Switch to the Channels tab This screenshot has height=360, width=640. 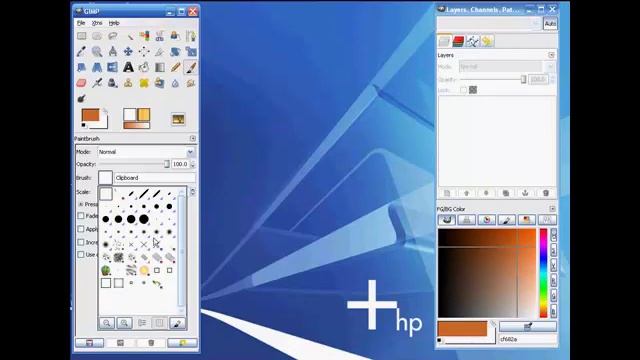[458, 41]
